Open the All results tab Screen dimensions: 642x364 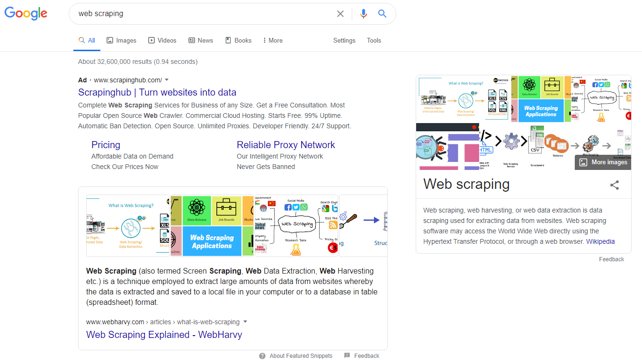click(87, 41)
